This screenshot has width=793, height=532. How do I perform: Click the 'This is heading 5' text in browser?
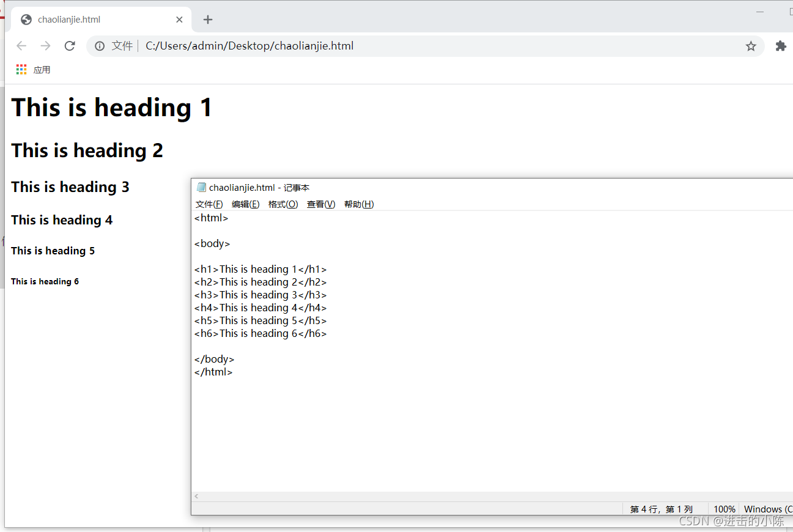coord(53,251)
